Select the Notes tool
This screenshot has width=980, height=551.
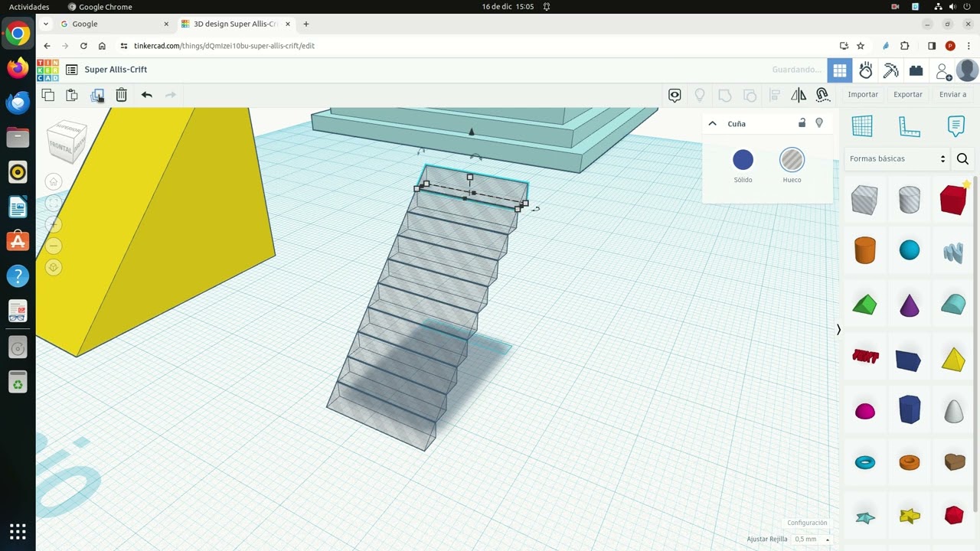point(955,126)
